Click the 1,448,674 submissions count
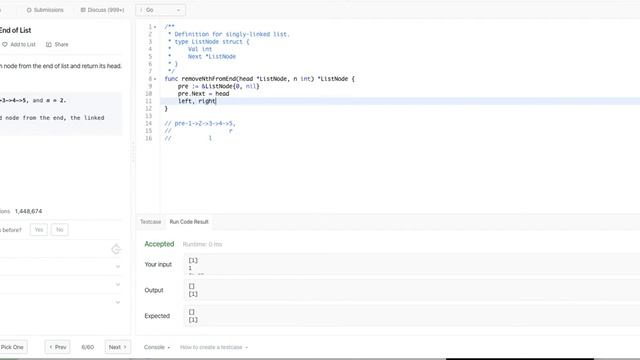The width and height of the screenshot is (640, 360). point(28,211)
